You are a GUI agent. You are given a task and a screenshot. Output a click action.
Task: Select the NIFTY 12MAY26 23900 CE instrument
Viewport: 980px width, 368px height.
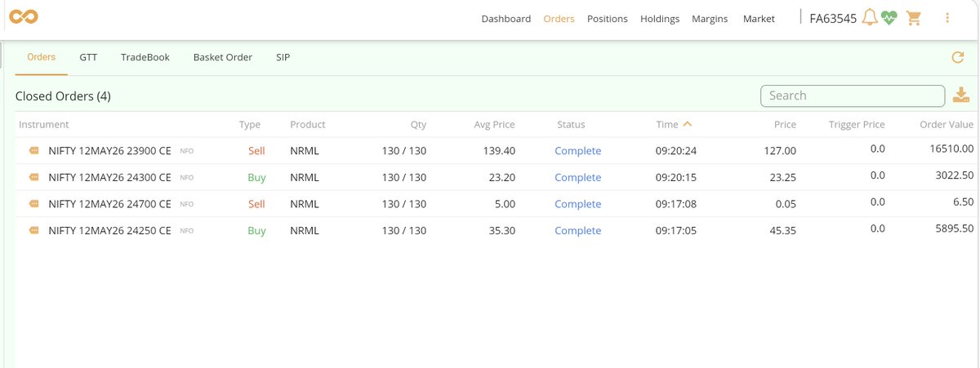tap(109, 151)
